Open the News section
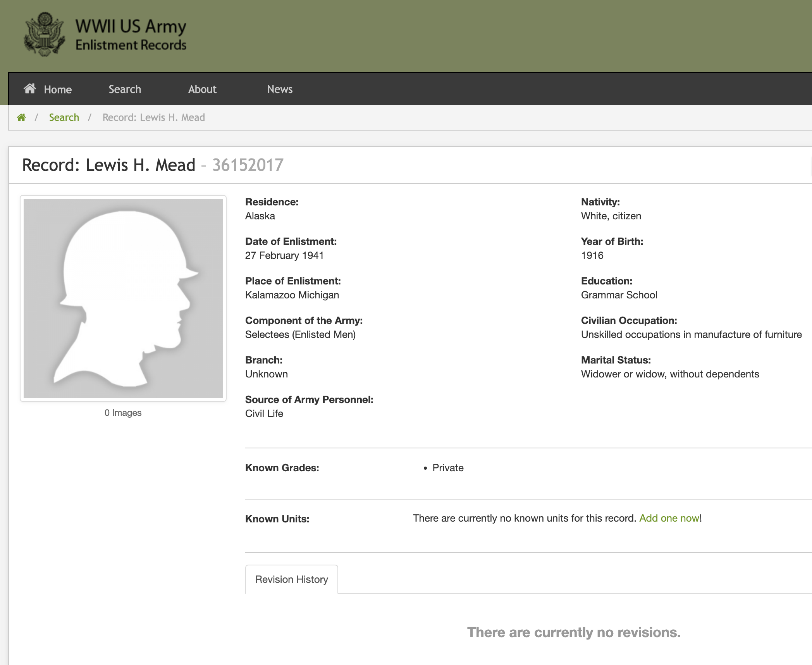The image size is (812, 665). tap(280, 89)
